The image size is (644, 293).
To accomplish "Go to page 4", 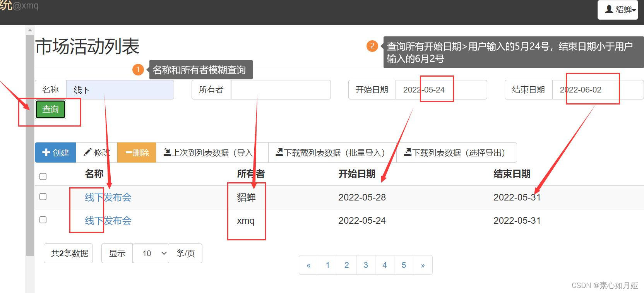I will pos(384,265).
